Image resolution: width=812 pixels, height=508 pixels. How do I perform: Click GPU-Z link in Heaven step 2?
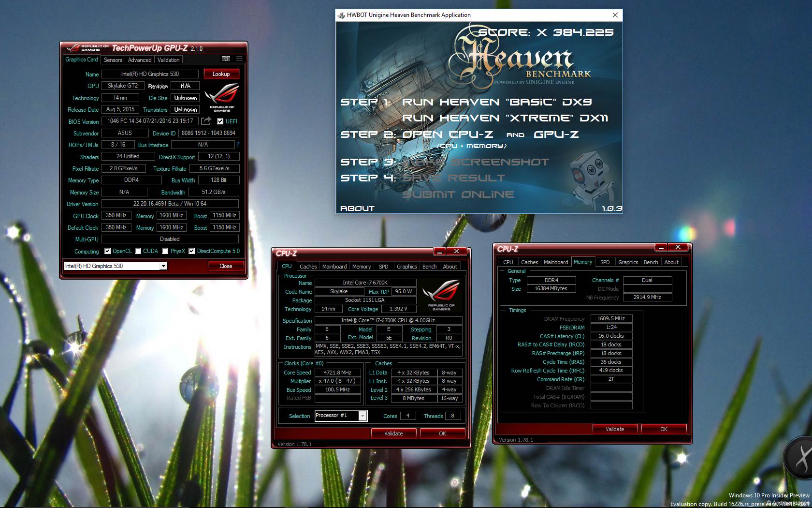(556, 134)
